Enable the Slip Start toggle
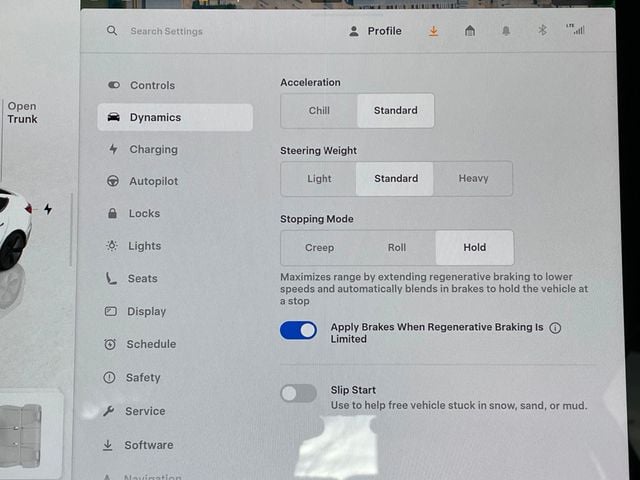 (298, 393)
